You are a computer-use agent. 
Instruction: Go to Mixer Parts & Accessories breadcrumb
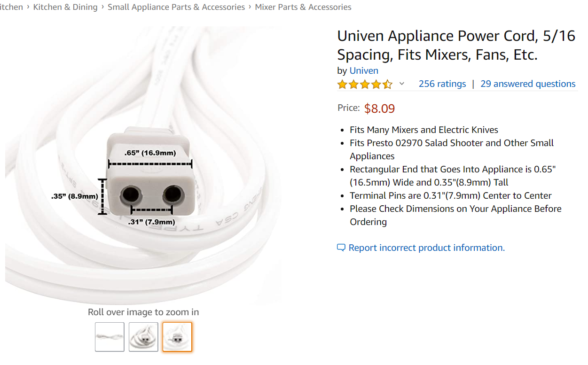[x=303, y=7]
